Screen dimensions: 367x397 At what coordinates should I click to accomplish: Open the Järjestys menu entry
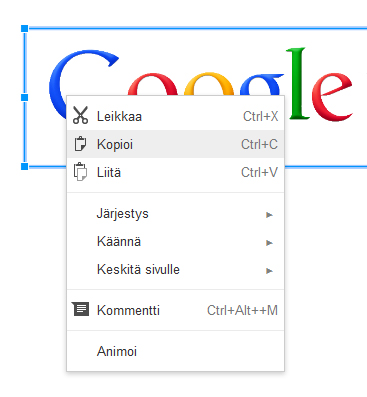tap(176, 214)
